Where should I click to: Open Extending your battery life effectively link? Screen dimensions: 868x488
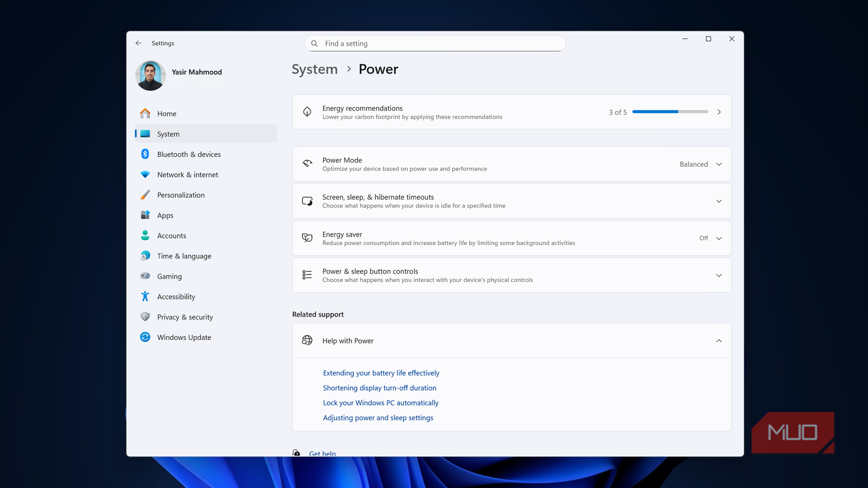coord(381,373)
